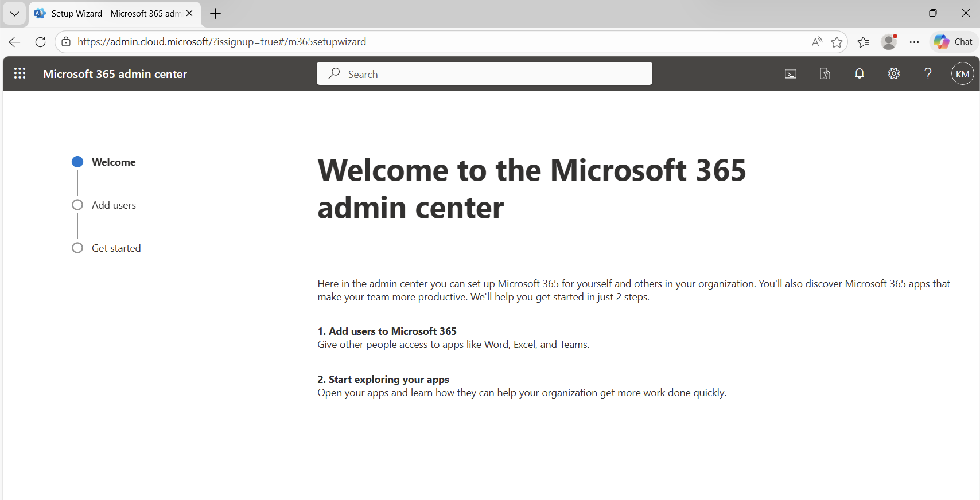Go back to the previous page
The width and height of the screenshot is (980, 500).
15,42
